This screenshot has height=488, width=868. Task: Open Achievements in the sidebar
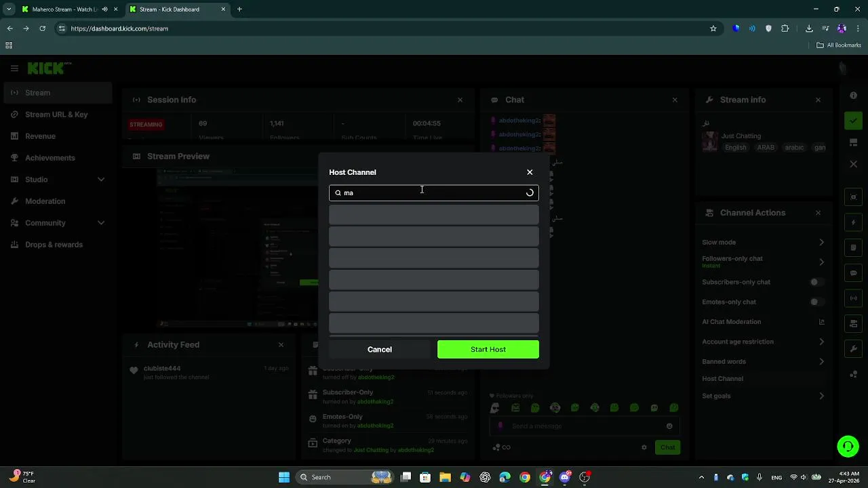[58, 158]
